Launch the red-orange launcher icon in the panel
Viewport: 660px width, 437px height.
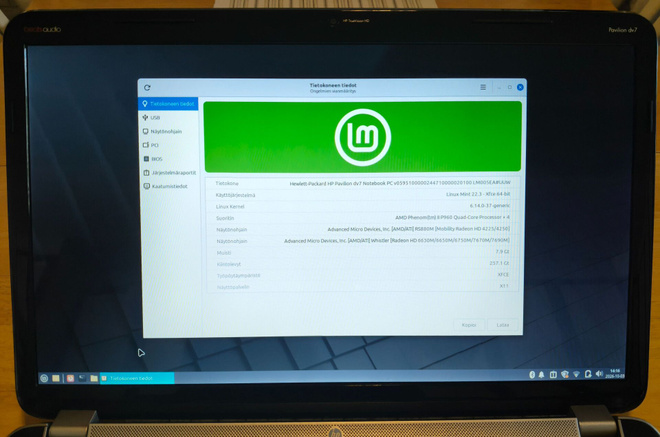pyautogui.click(x=70, y=378)
